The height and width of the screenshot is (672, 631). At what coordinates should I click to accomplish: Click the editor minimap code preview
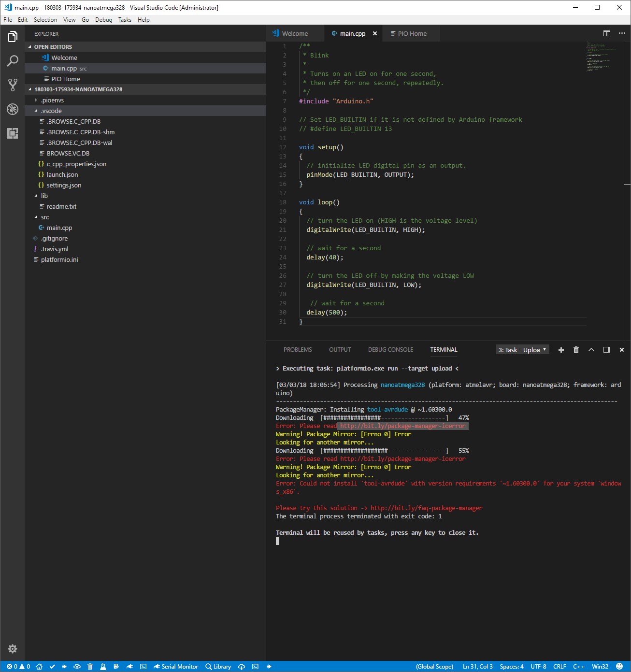[x=601, y=57]
